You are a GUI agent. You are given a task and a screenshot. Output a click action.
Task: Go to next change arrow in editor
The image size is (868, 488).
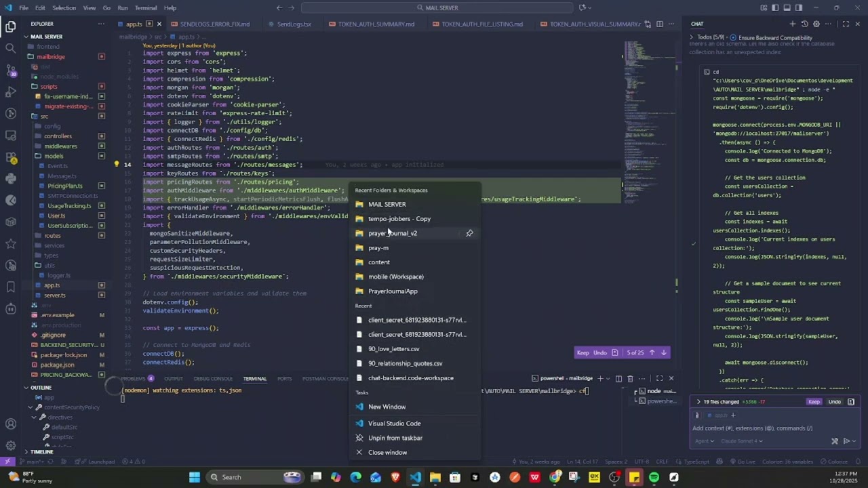tap(664, 352)
